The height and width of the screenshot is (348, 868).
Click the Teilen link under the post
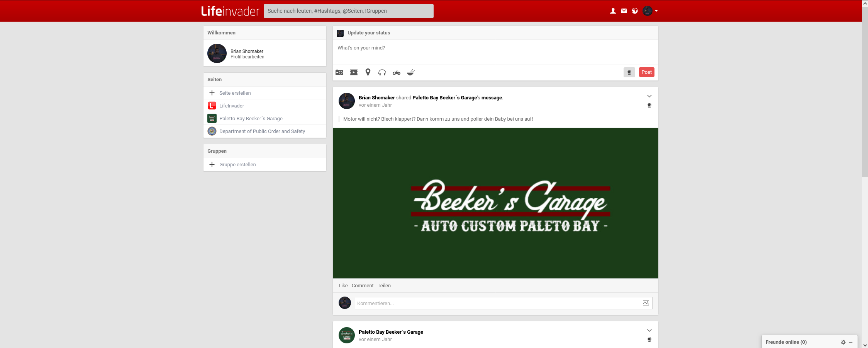(x=384, y=286)
